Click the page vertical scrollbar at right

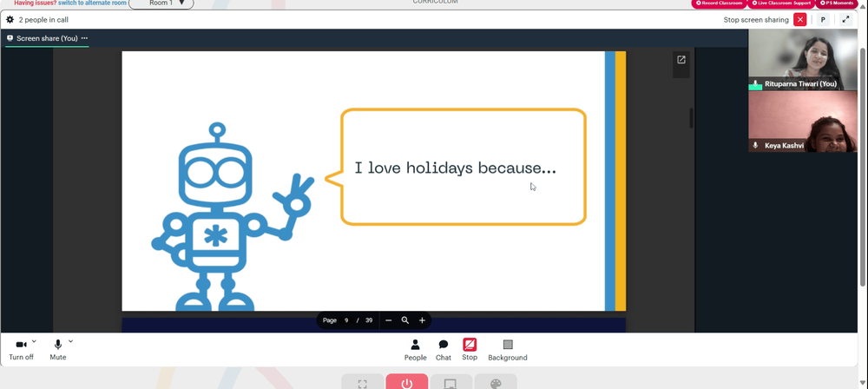[864, 167]
